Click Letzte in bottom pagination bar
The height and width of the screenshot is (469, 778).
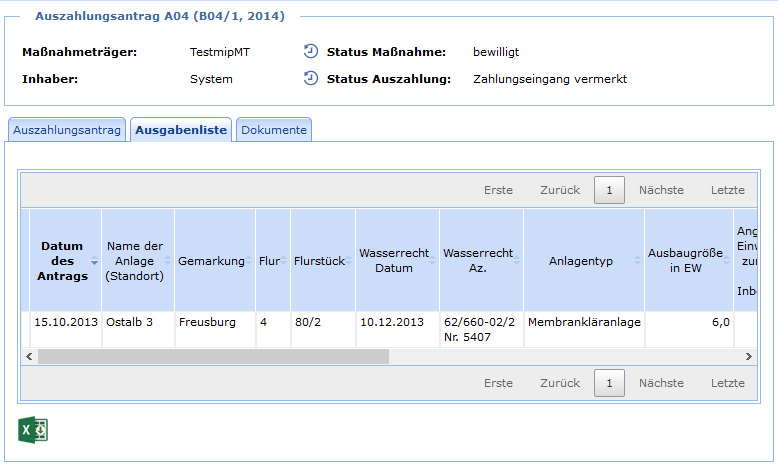[x=727, y=383]
